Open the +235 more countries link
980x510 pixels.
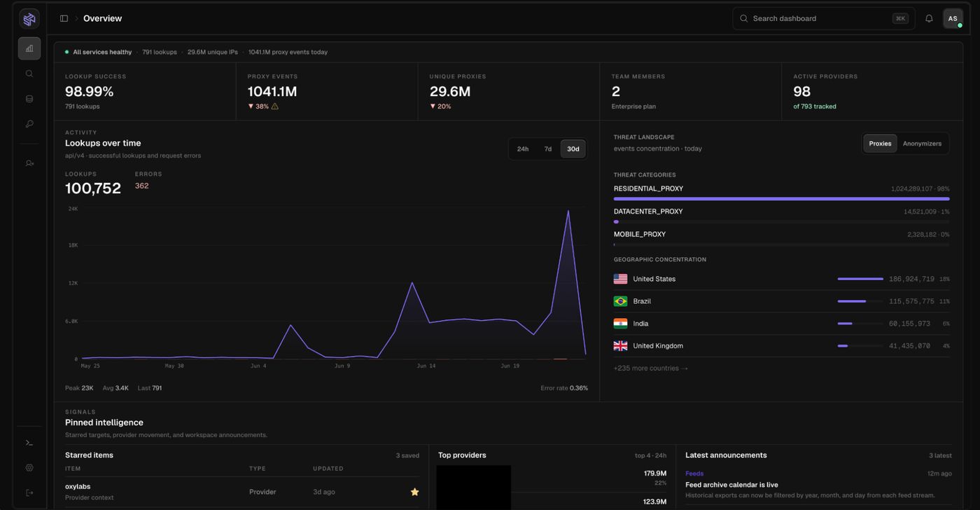point(650,368)
